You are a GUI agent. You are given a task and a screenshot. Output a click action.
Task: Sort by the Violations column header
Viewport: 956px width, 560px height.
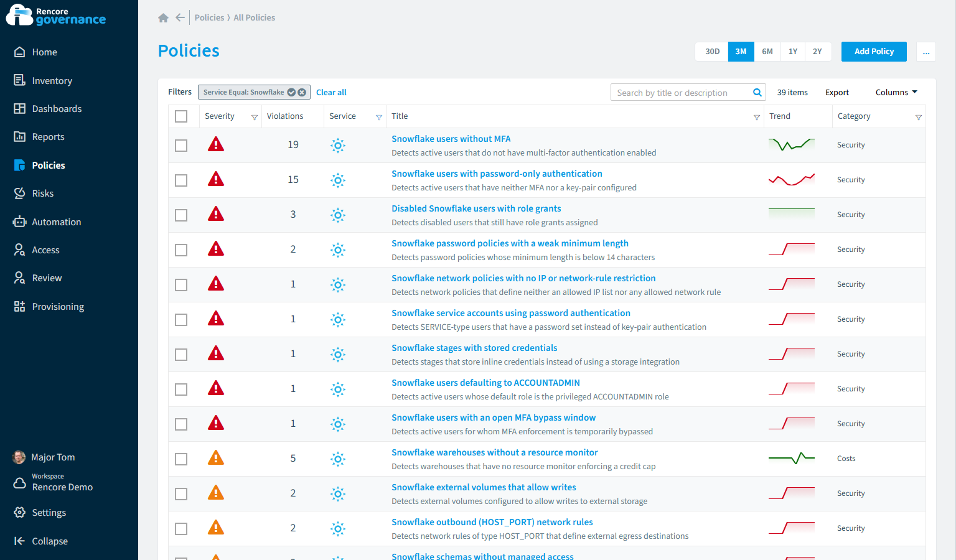[x=285, y=116]
